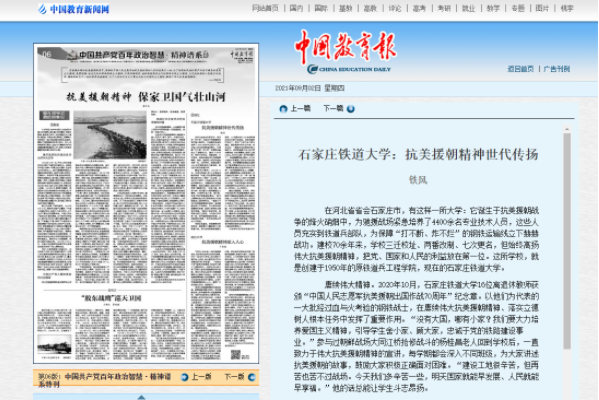
Task: Go to previous article via 上一篇 text
Action: tap(301, 109)
